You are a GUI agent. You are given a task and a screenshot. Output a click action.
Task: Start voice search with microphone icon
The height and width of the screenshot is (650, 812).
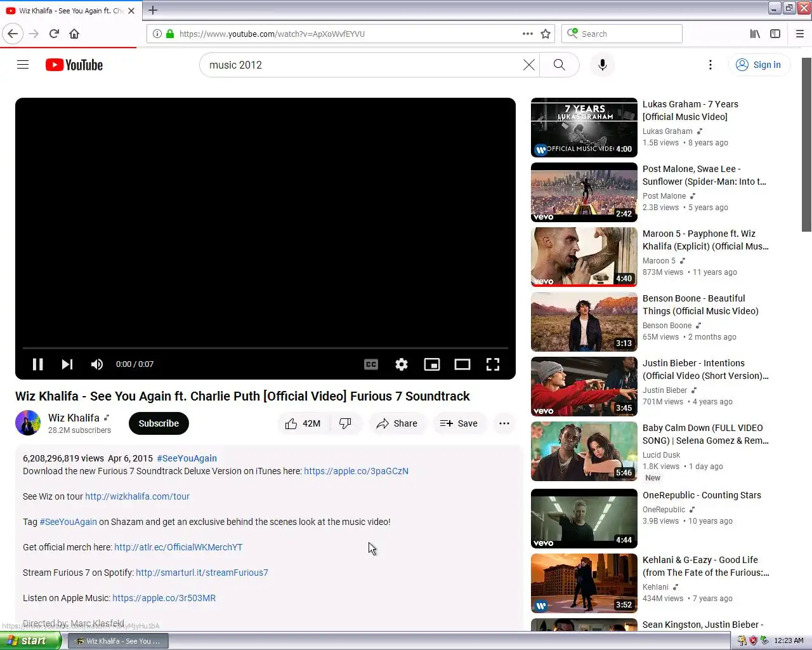(603, 65)
